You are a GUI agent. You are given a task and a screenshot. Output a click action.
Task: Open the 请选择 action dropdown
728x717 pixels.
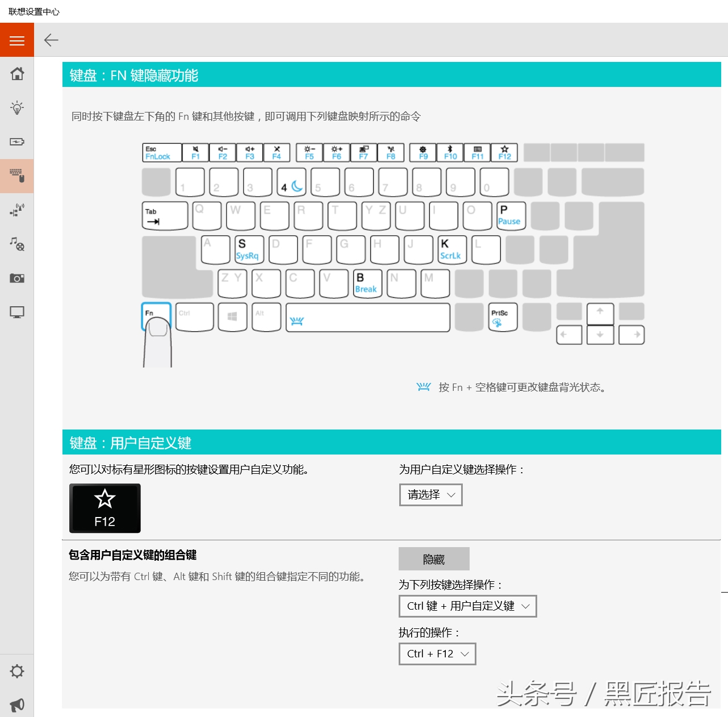point(430,495)
